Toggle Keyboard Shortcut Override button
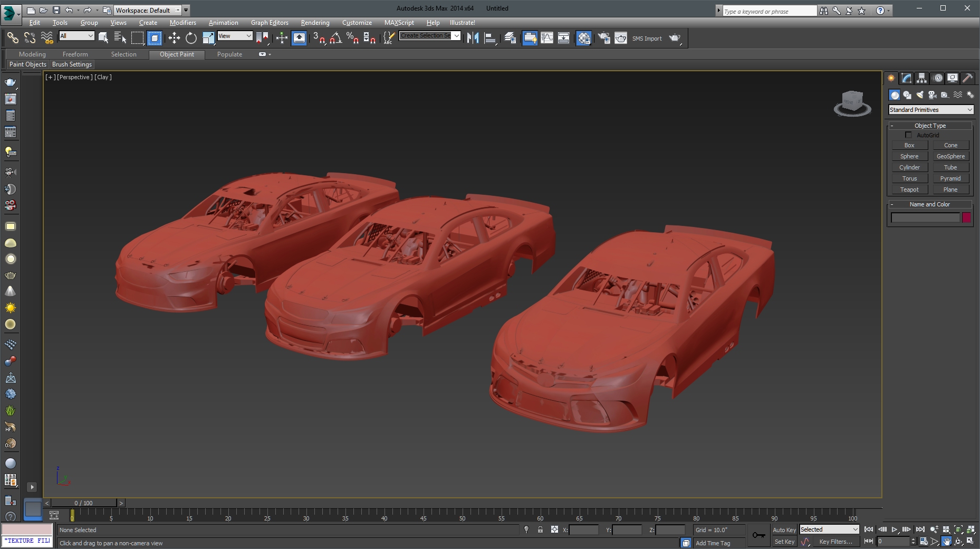This screenshot has width=980, height=549. 299,38
